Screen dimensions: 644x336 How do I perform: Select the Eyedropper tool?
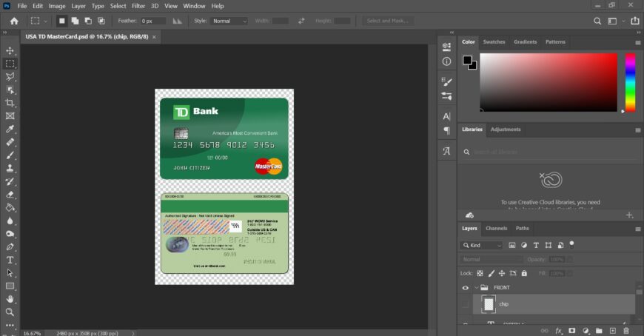(10, 129)
